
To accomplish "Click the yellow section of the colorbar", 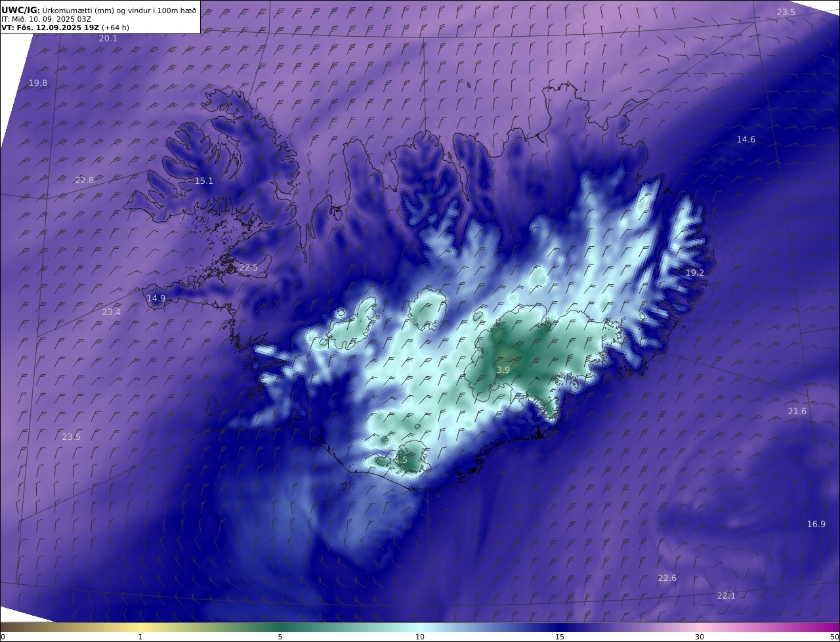I will point(140,627).
